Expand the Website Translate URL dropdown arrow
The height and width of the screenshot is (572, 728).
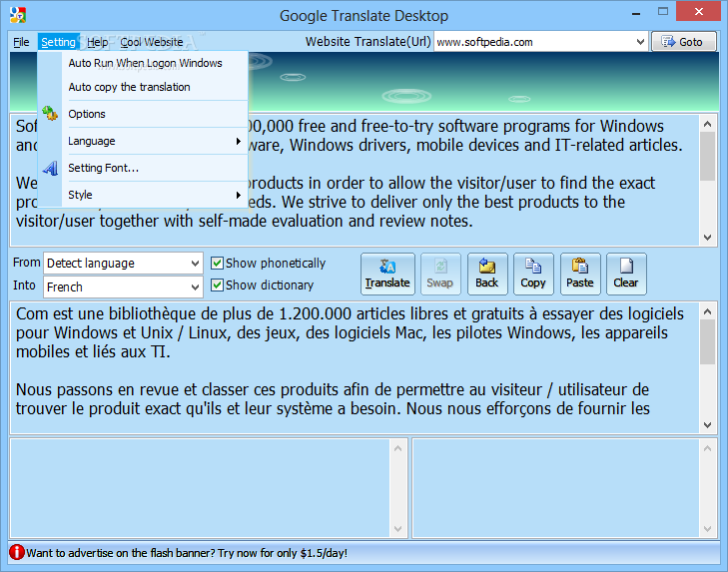[x=640, y=42]
